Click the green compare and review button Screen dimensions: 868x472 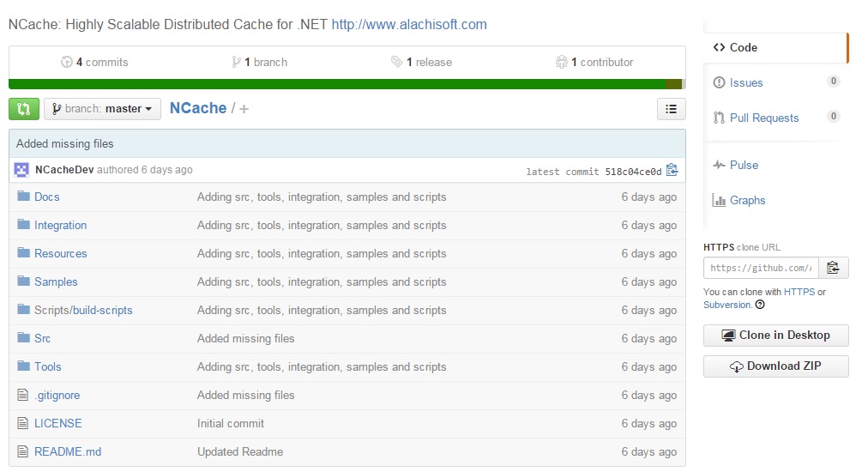24,109
